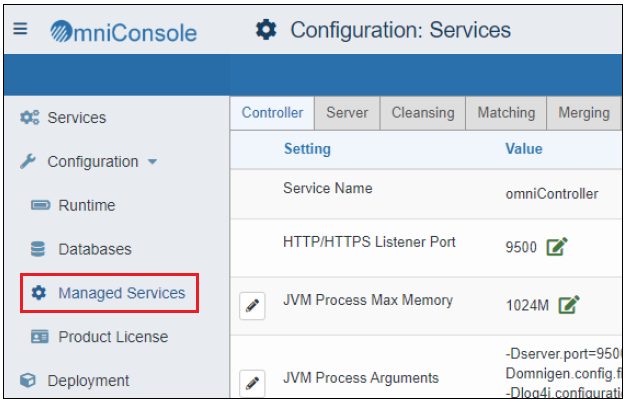Click the Setting column header
Viewport: 626px width, 402px height.
tap(307, 149)
